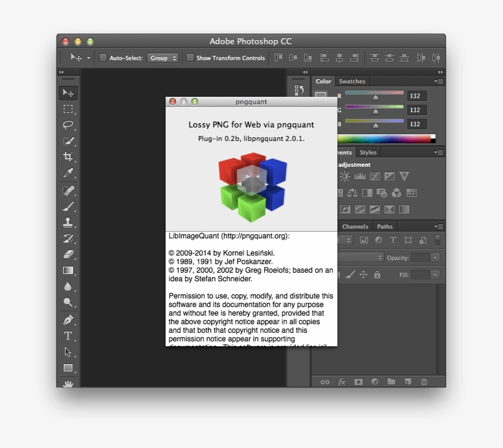Select the Crop tool
Viewport: 503px width, 448px height.
coord(68,157)
